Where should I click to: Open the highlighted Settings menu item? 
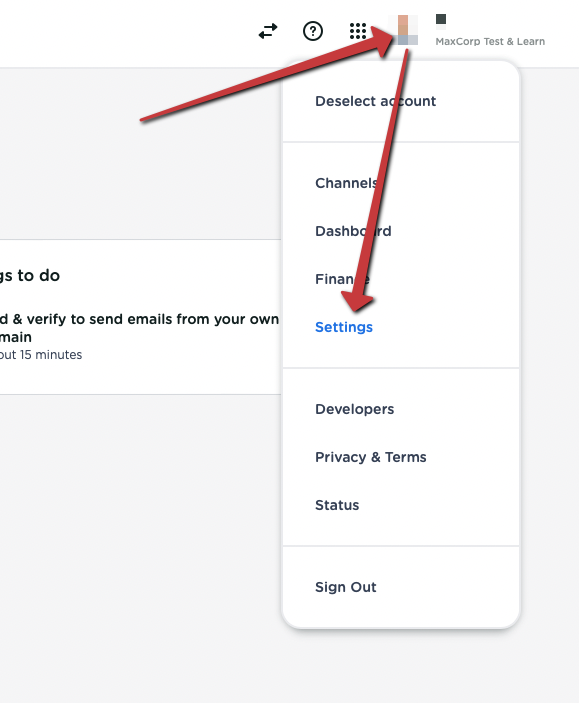[344, 327]
